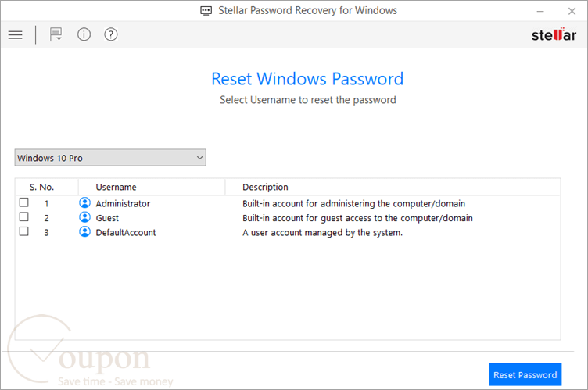Click description 'Built-in account for guest access'

(x=357, y=218)
